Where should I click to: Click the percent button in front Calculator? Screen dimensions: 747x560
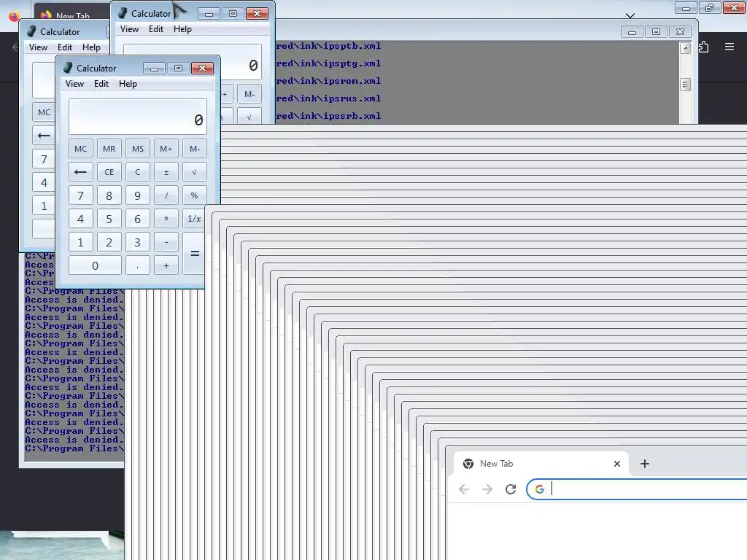pyautogui.click(x=194, y=195)
